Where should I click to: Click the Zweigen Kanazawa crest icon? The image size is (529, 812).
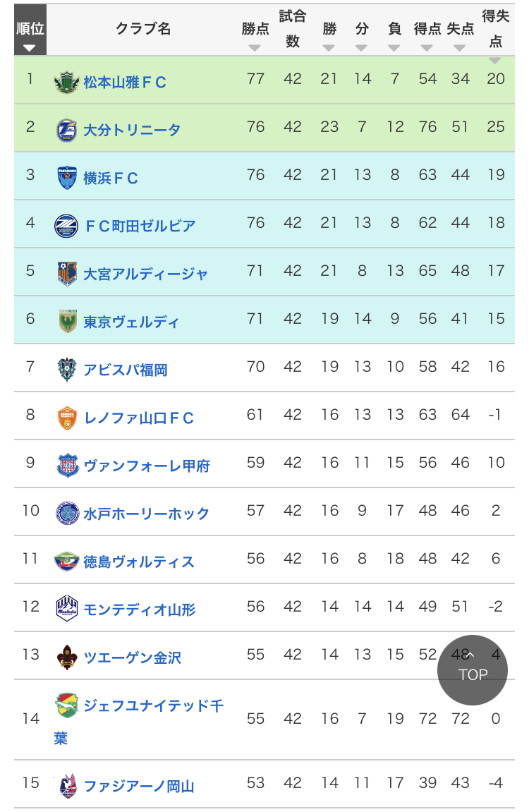pyautogui.click(x=66, y=658)
